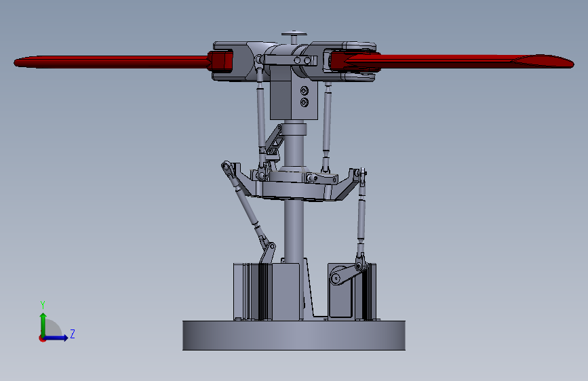The height and width of the screenshot is (381, 588).
Task: Click the green Y axis arrow of triad
Action: point(43,324)
